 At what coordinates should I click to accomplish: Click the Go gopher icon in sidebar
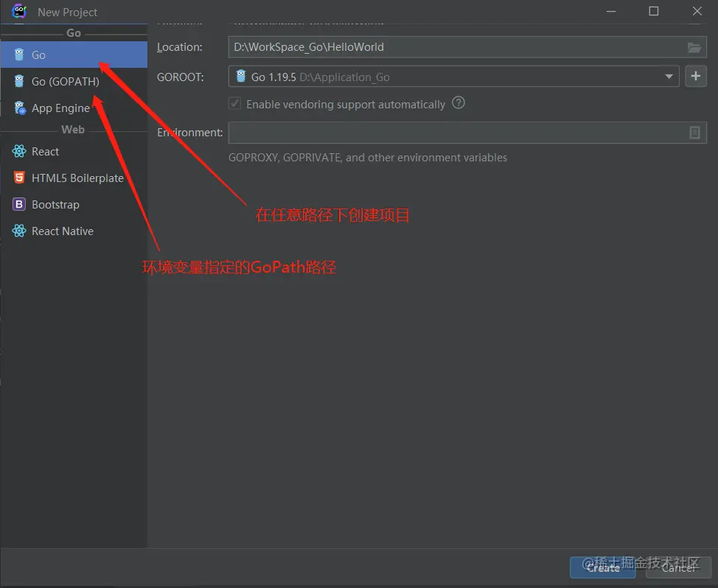click(18, 55)
